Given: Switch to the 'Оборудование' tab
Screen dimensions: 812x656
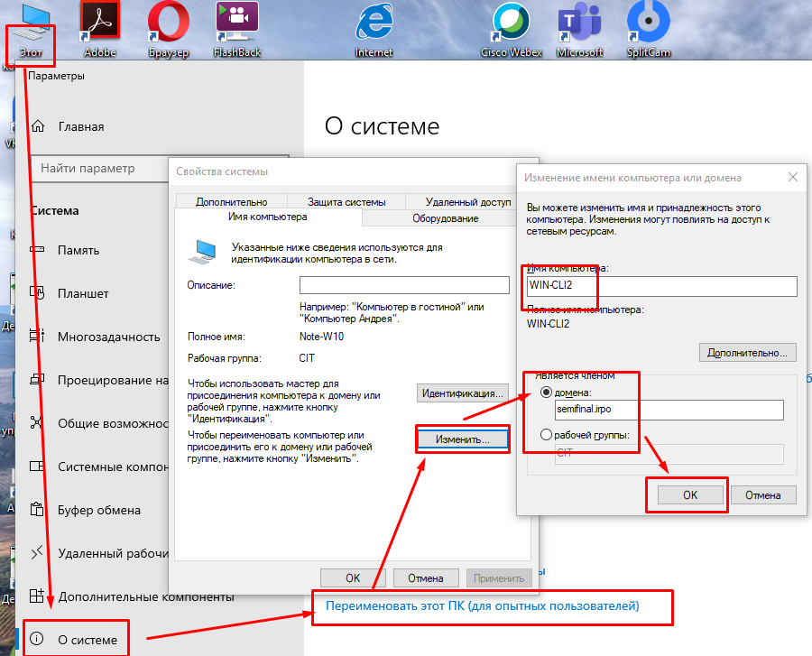Looking at the screenshot, I should coord(445,218).
